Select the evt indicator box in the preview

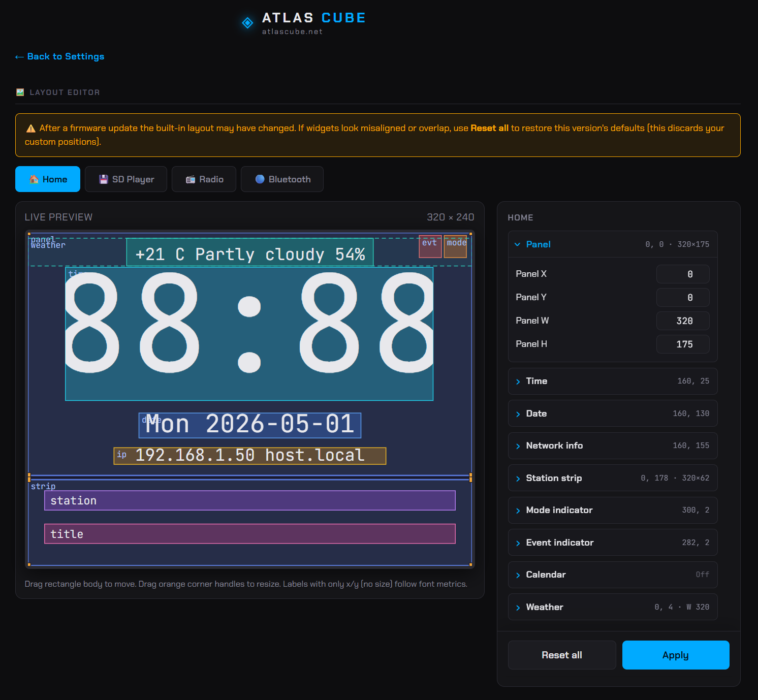[430, 246]
